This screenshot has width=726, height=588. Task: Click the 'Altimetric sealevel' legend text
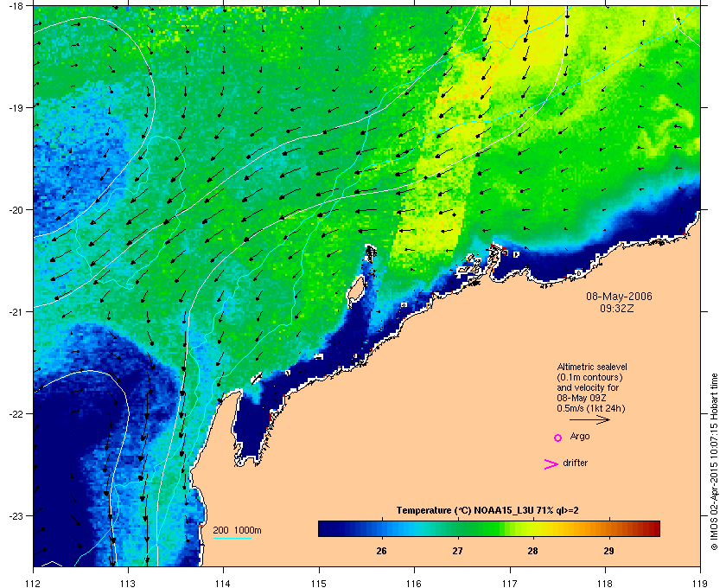(x=592, y=367)
